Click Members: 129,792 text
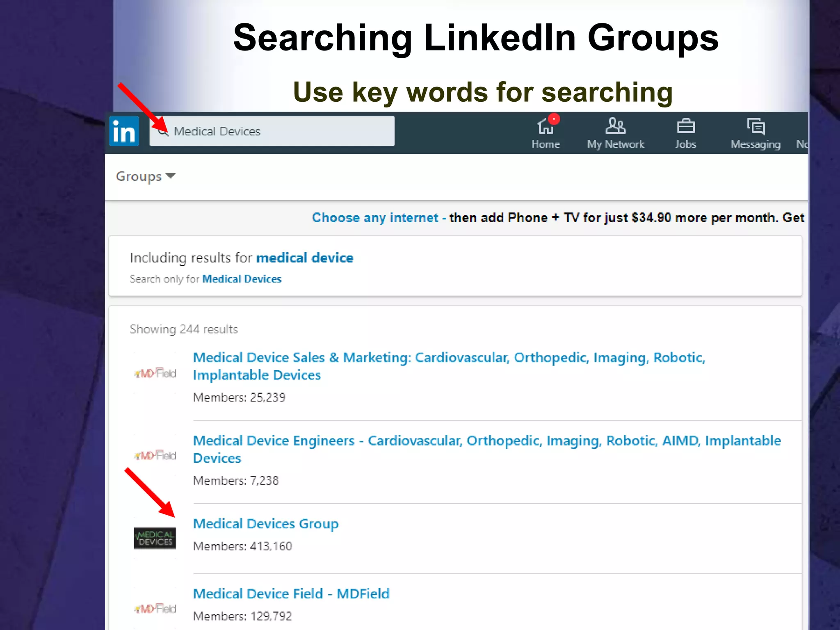The height and width of the screenshot is (630, 840). (242, 616)
